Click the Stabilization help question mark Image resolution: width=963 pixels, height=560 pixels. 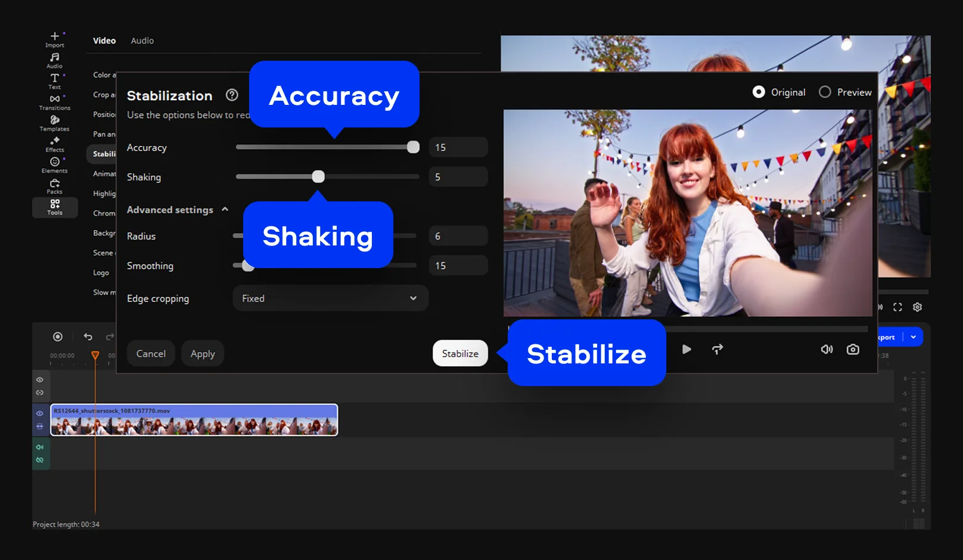coord(232,95)
